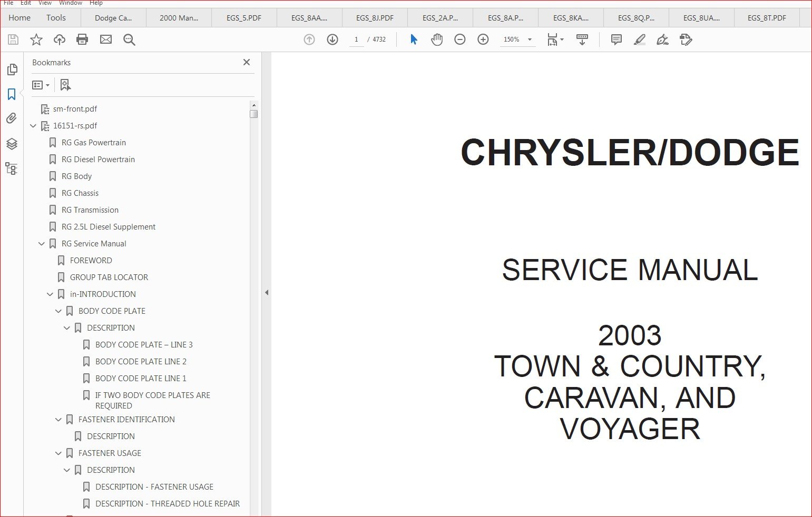
Task: Toggle the Bookmarks panel icon in sidebar
Action: coord(12,94)
